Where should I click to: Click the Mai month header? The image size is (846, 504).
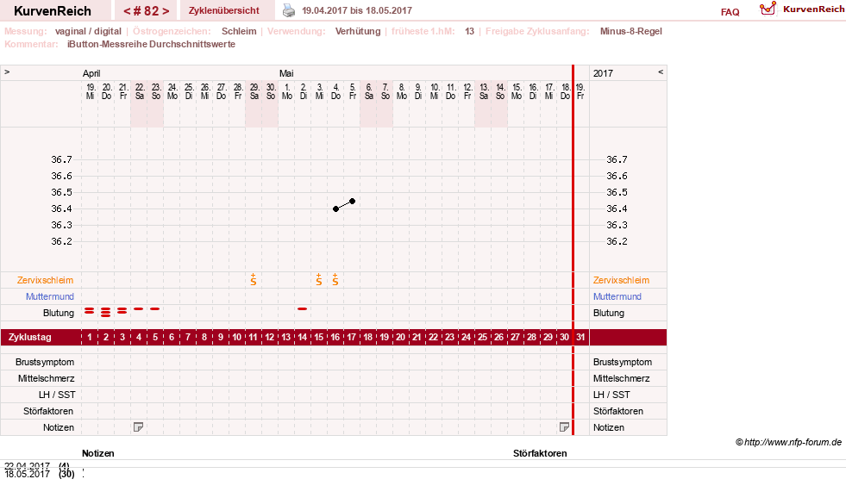286,73
